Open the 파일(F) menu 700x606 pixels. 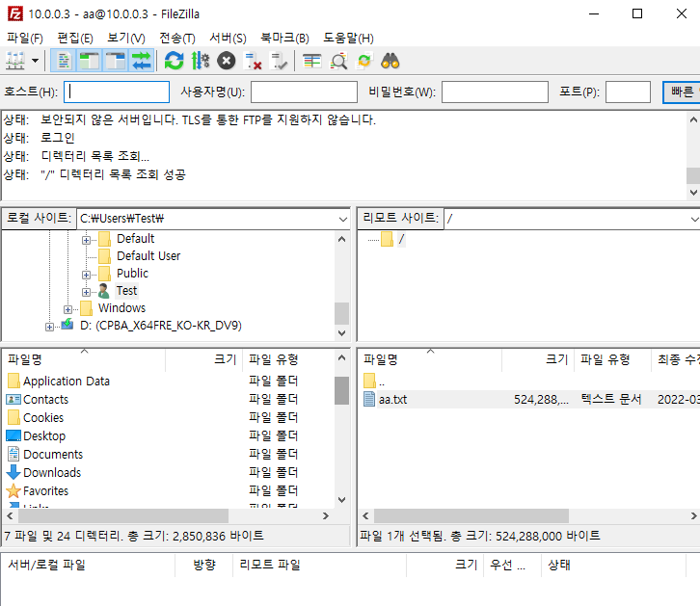pos(24,39)
